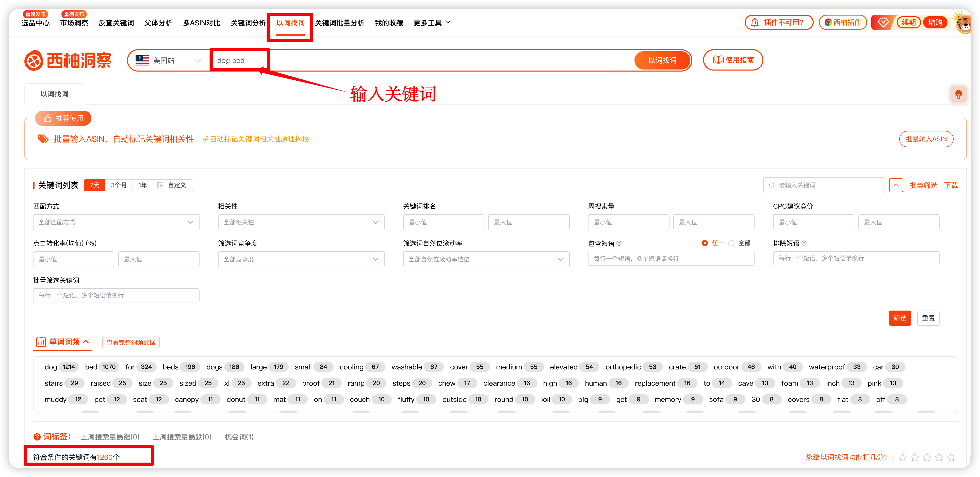The width and height of the screenshot is (980, 477).
Task: Click the bar chart icon by 单词词频
Action: [41, 342]
